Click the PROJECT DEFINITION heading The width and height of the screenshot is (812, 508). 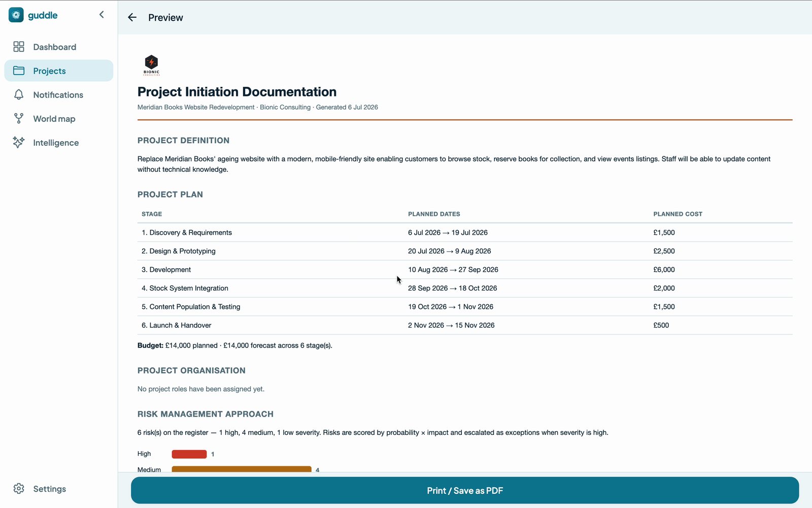tap(184, 141)
